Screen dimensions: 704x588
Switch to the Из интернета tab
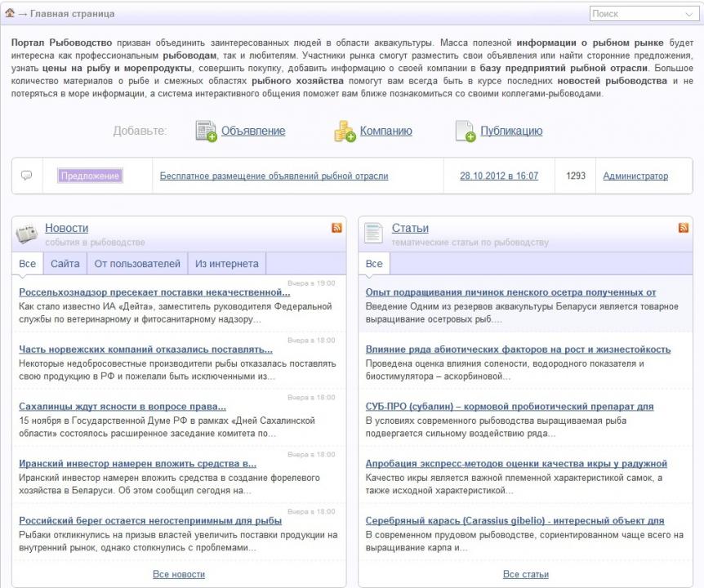227,264
